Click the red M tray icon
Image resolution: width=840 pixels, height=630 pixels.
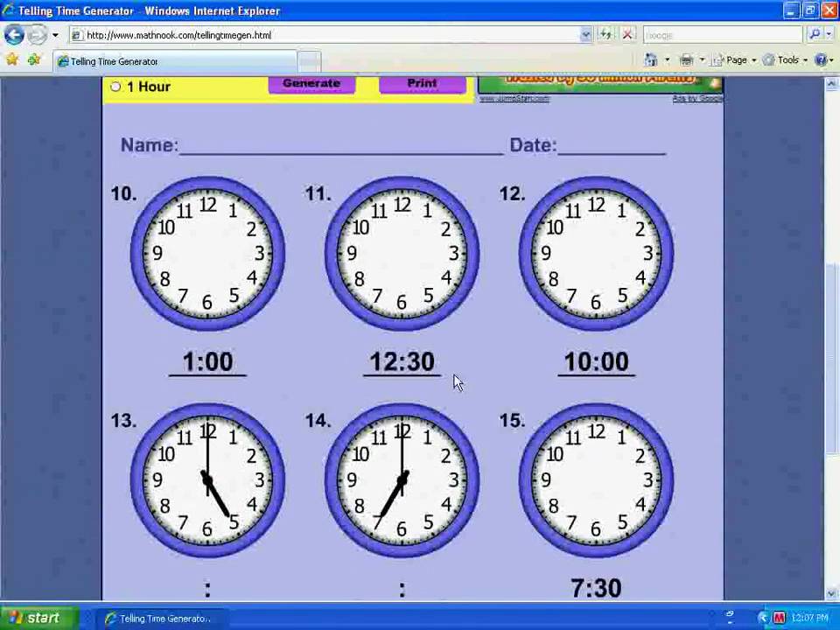[x=779, y=619]
